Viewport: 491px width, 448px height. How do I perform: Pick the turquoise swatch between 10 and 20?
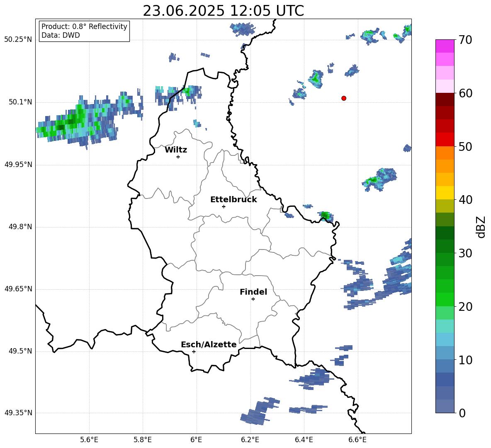click(x=445, y=326)
